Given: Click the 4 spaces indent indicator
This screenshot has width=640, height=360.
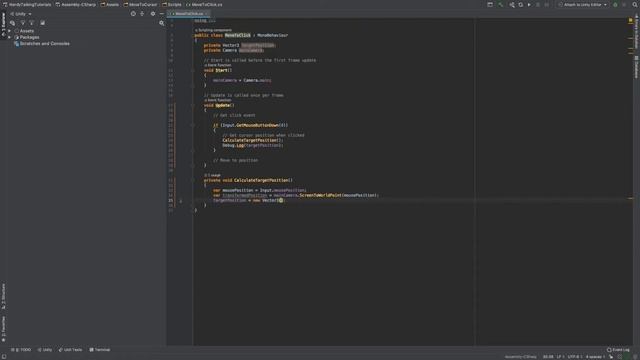Looking at the screenshot, I should 595,357.
